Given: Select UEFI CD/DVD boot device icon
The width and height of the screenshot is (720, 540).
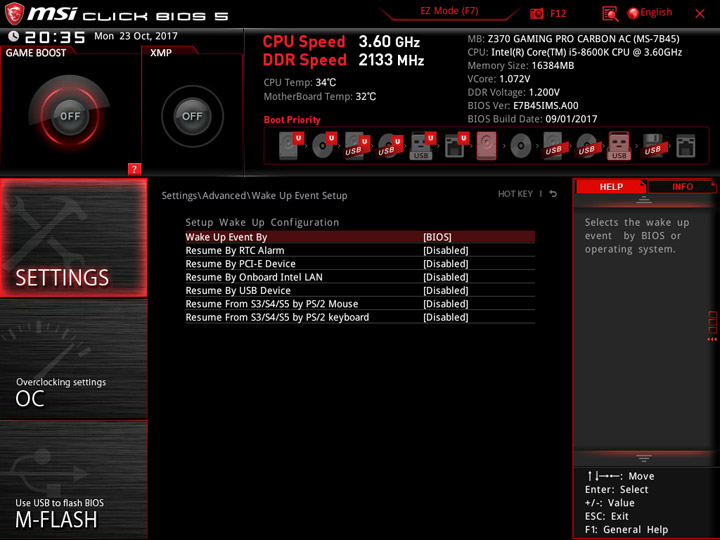Looking at the screenshot, I should click(x=324, y=146).
